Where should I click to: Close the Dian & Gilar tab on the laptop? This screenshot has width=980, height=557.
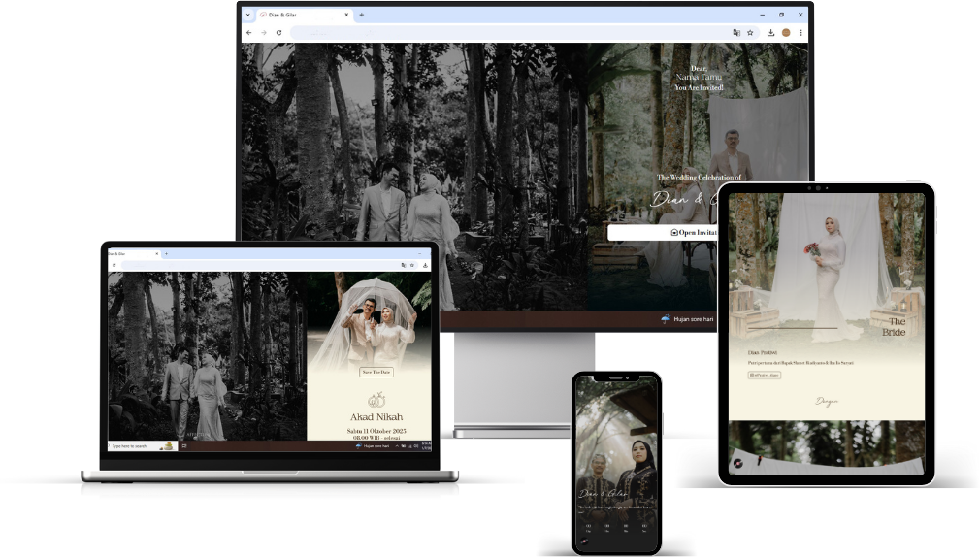[157, 253]
